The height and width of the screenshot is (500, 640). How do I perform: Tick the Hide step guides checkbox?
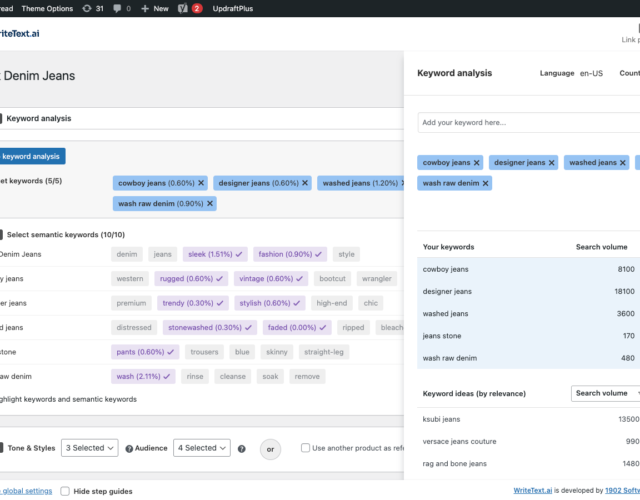point(65,491)
